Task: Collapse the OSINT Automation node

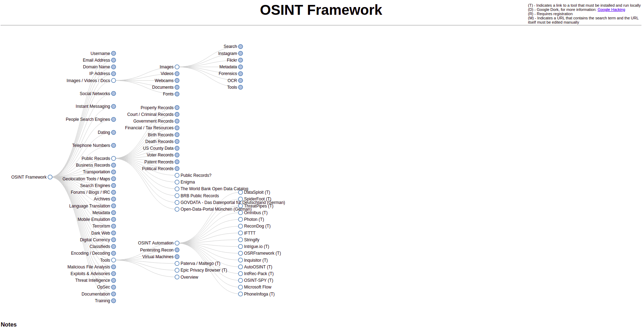Action: [177, 243]
